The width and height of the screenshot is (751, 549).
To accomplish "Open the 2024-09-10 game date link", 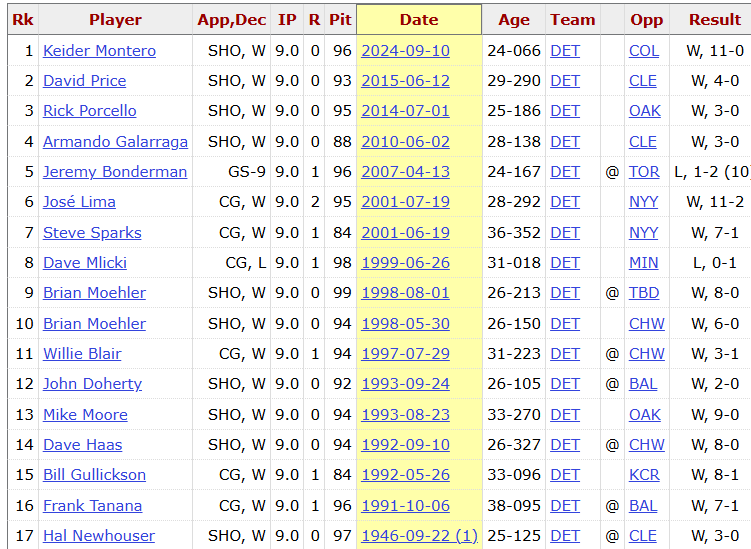I will click(x=405, y=51).
